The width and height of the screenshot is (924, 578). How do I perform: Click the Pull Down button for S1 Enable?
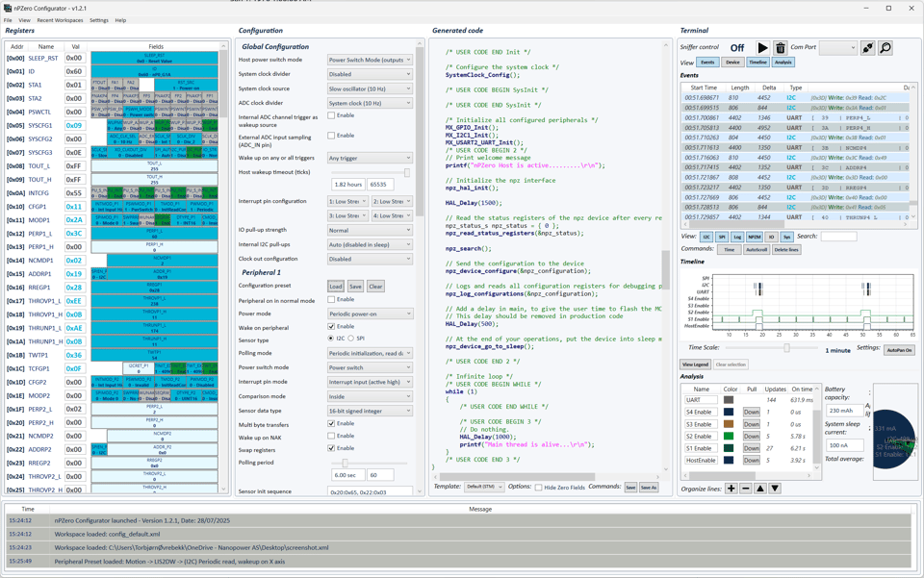pos(752,448)
